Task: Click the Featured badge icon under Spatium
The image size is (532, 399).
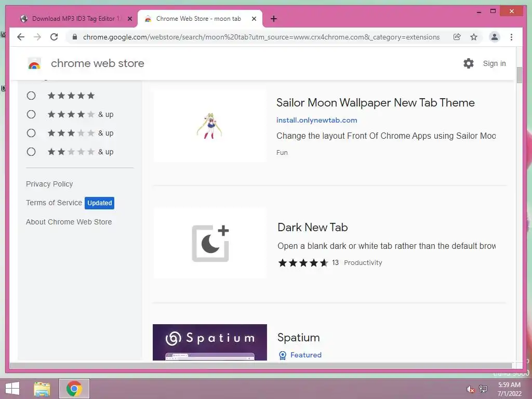Action: point(282,355)
